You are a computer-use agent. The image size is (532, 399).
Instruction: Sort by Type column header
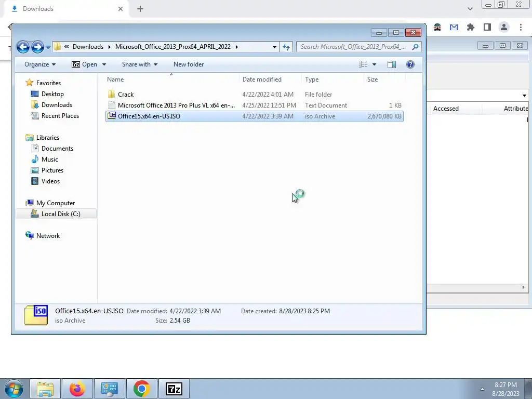(332, 79)
